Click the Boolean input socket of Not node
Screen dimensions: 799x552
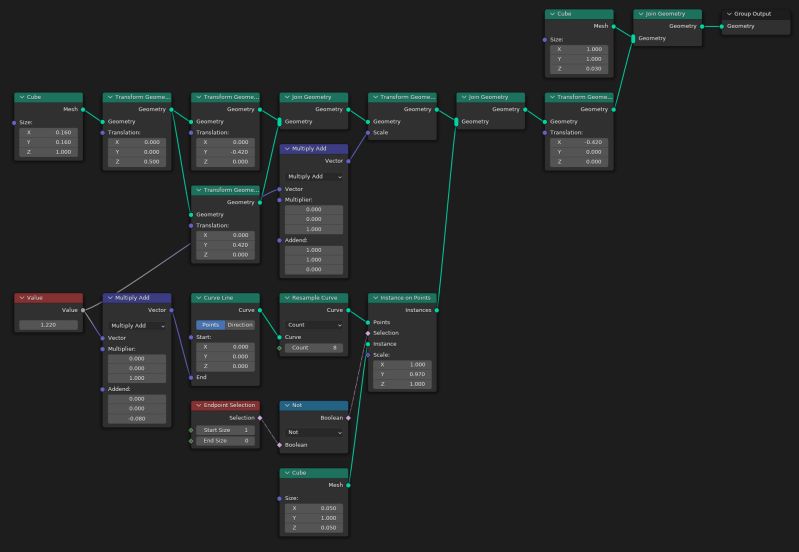tap(279, 445)
